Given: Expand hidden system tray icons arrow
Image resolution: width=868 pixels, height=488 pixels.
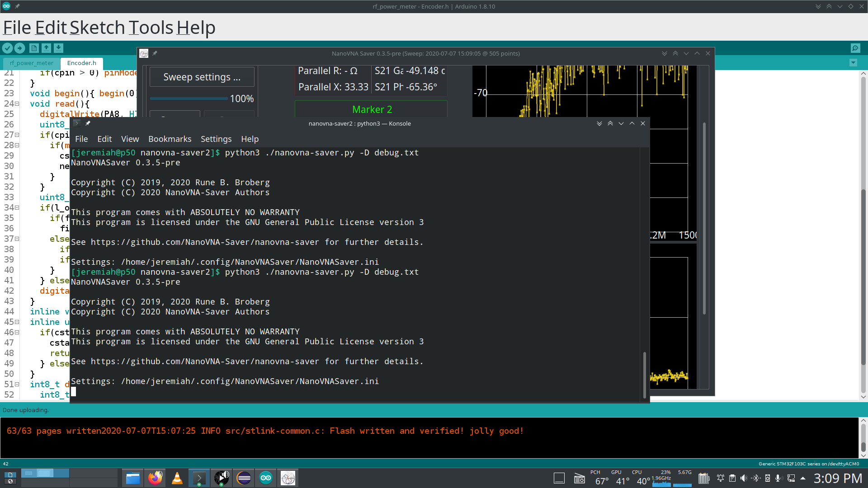Looking at the screenshot, I should tap(803, 478).
